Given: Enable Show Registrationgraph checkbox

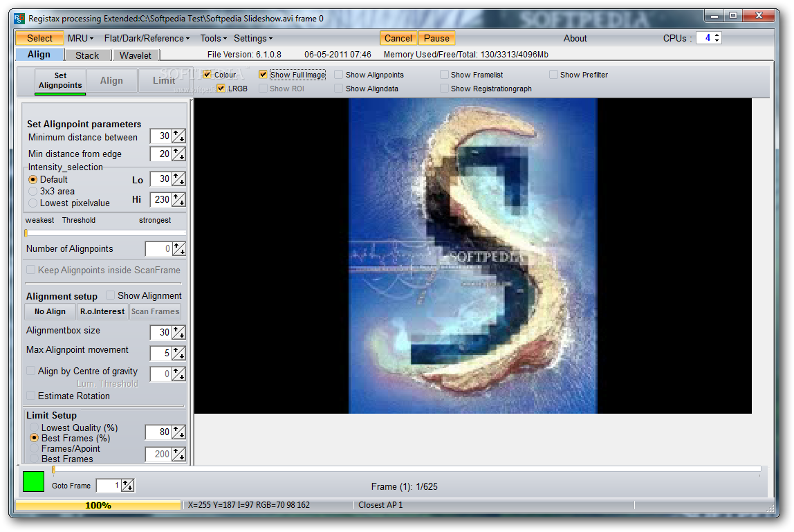Looking at the screenshot, I should pyautogui.click(x=444, y=88).
